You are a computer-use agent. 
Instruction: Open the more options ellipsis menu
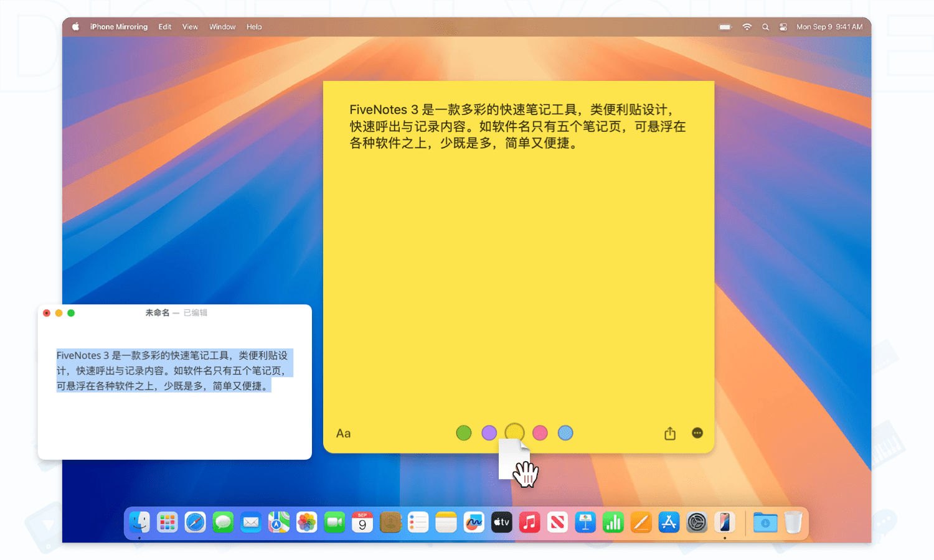pyautogui.click(x=697, y=433)
